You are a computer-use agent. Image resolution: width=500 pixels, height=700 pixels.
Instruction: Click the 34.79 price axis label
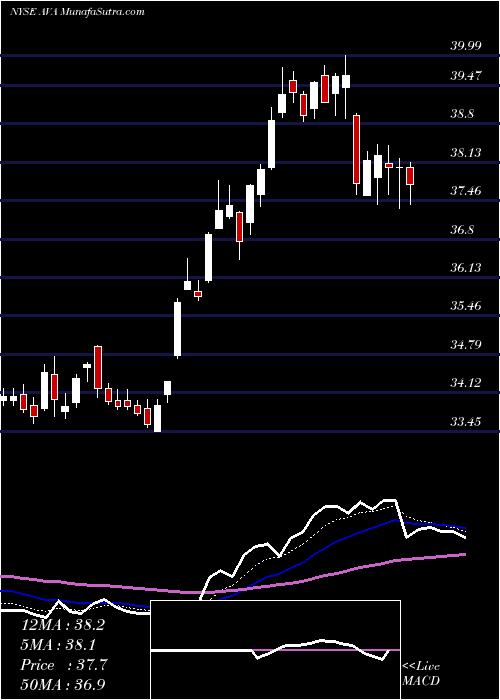coord(466,344)
